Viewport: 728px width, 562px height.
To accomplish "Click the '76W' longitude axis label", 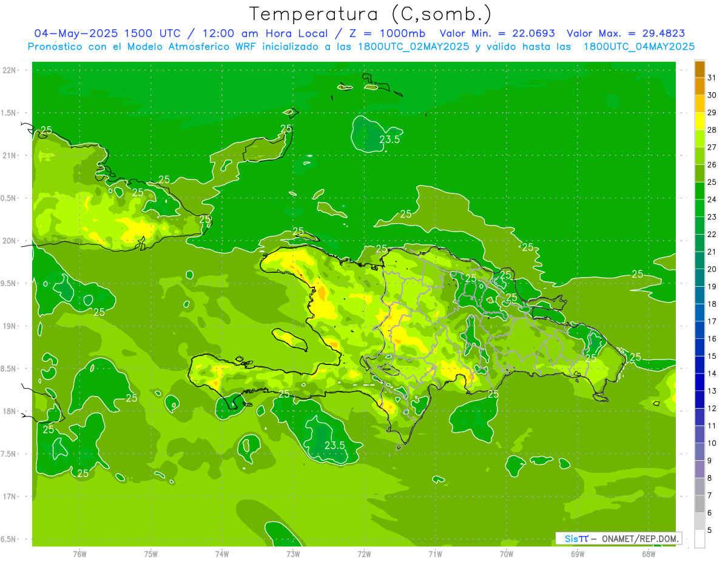I will tap(79, 554).
